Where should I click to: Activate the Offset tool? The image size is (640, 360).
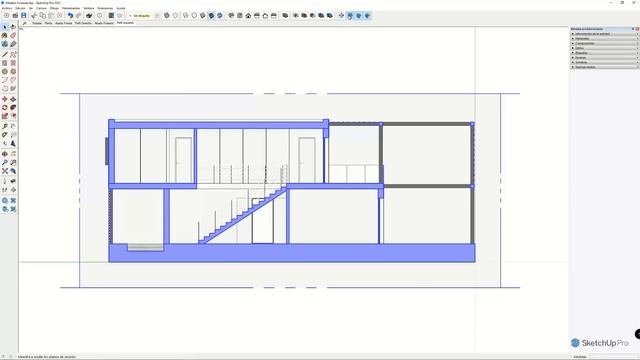coord(13,116)
